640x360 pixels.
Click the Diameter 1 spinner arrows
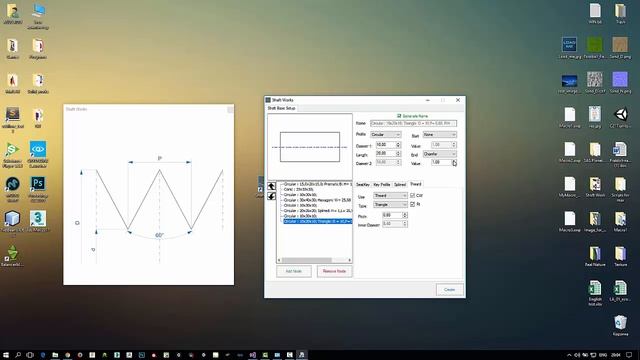(x=398, y=145)
